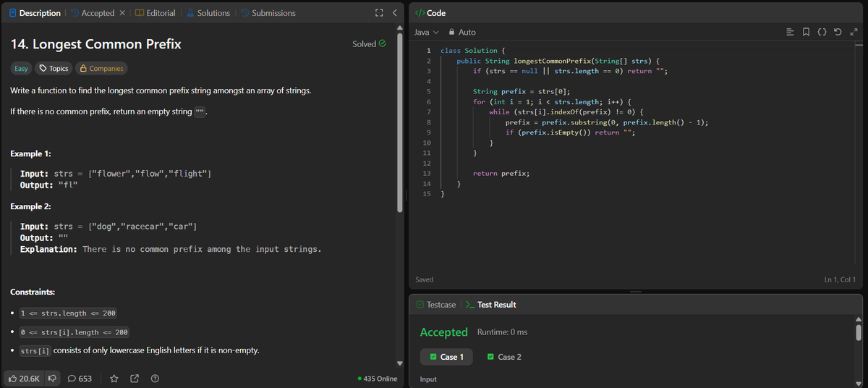Open the 653 comments discussion

point(80,379)
